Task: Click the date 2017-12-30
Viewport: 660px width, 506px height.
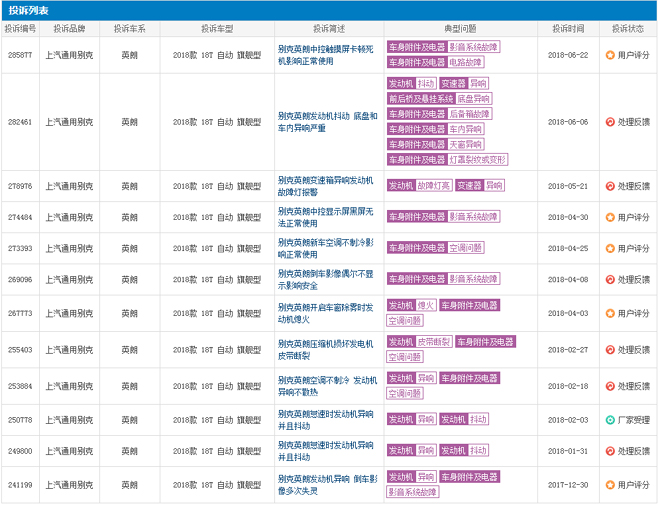Action: tap(568, 485)
